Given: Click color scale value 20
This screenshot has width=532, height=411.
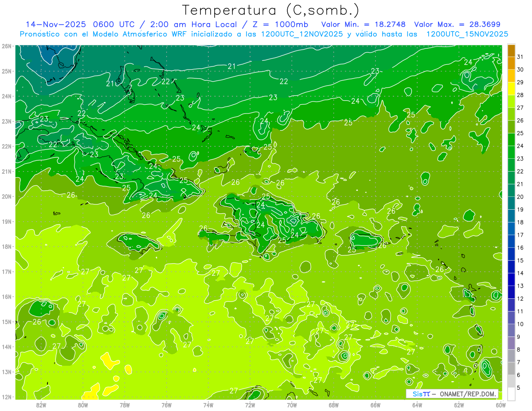Looking at the screenshot, I should coord(520,197).
